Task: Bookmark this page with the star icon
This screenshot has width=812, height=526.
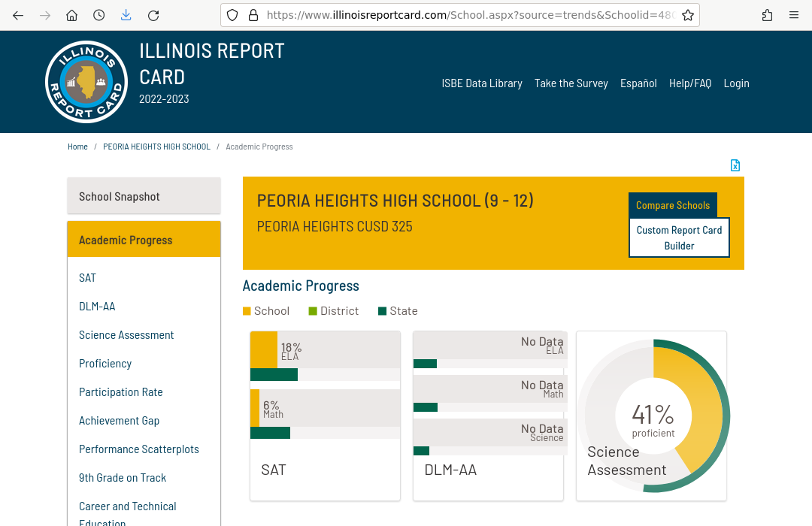Action: (687, 15)
